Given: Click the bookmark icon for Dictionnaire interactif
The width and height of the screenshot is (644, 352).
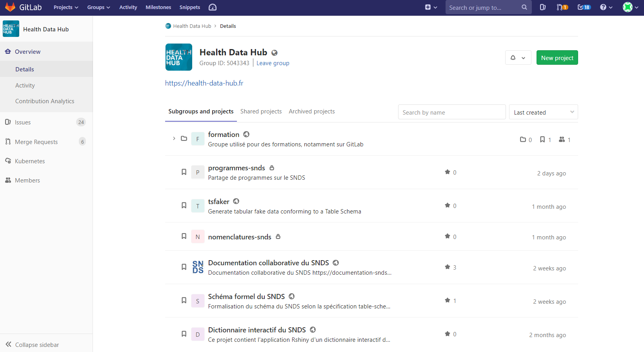Looking at the screenshot, I should [184, 334].
